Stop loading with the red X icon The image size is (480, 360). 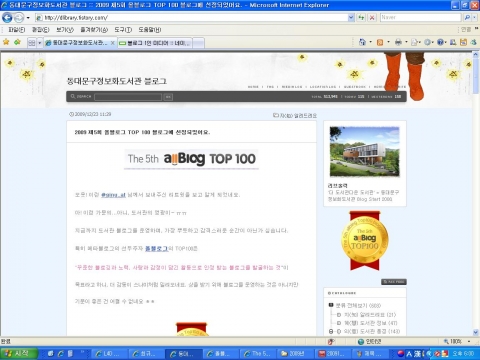click(372, 17)
